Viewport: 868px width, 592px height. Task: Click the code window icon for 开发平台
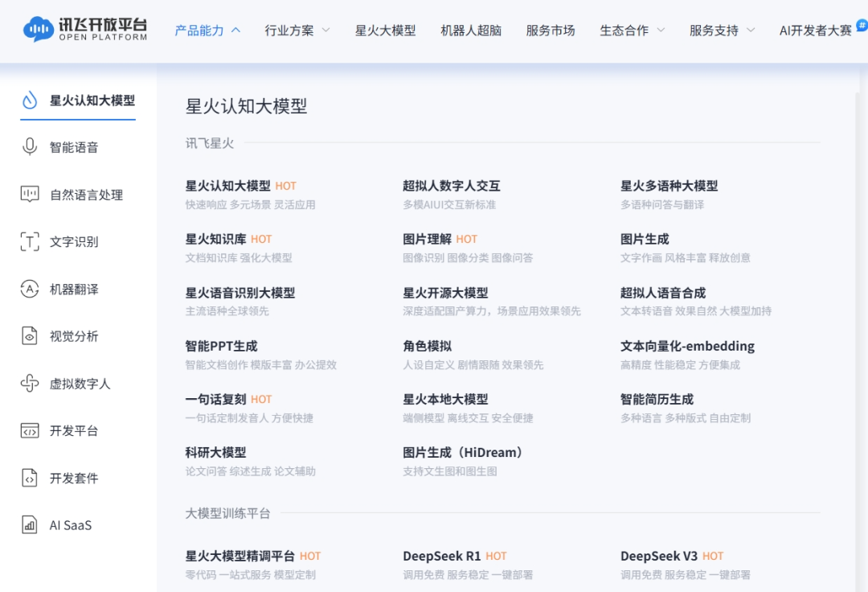(30, 431)
